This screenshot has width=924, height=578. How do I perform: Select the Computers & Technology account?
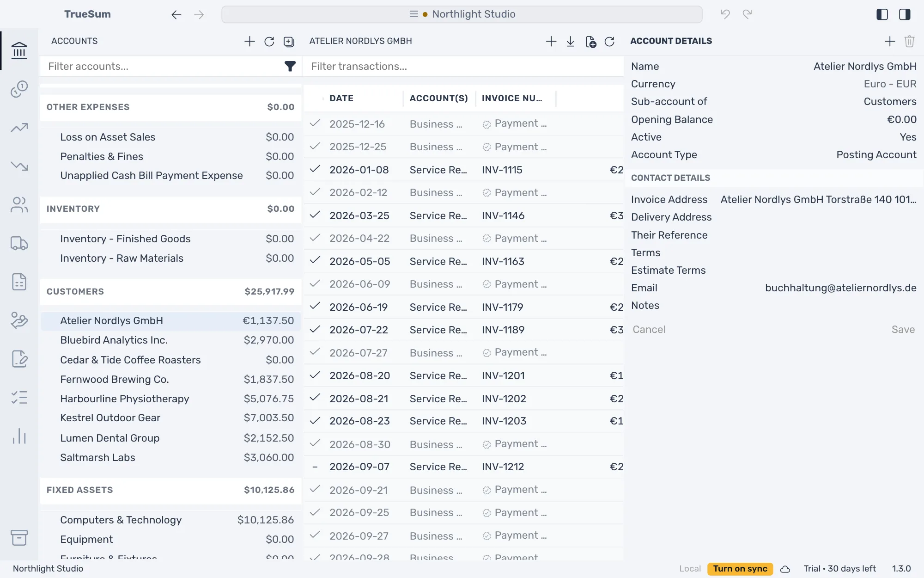171,520
